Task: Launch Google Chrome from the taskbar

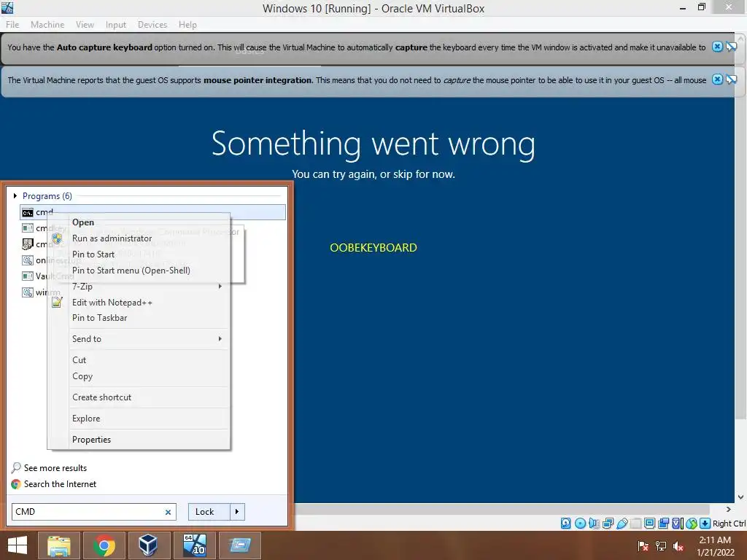Action: pyautogui.click(x=104, y=545)
